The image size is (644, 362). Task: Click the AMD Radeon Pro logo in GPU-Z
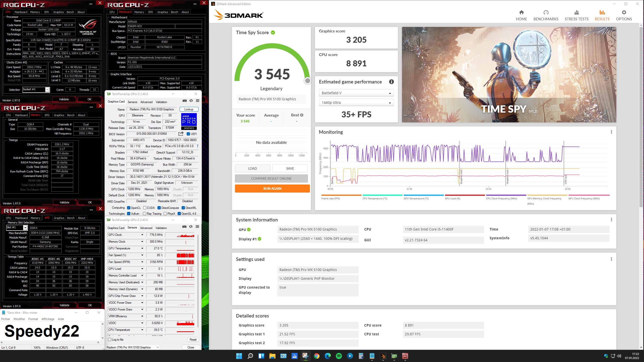[189, 121]
